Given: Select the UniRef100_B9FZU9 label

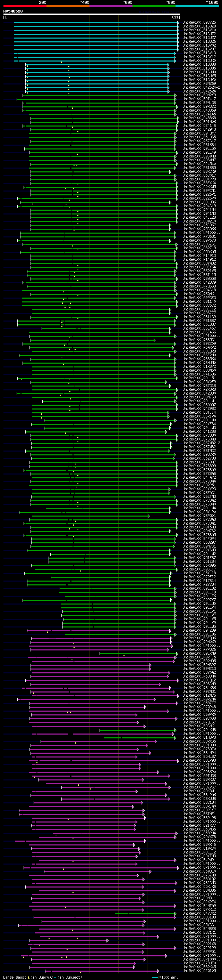Looking at the screenshot, I should (199, 630).
